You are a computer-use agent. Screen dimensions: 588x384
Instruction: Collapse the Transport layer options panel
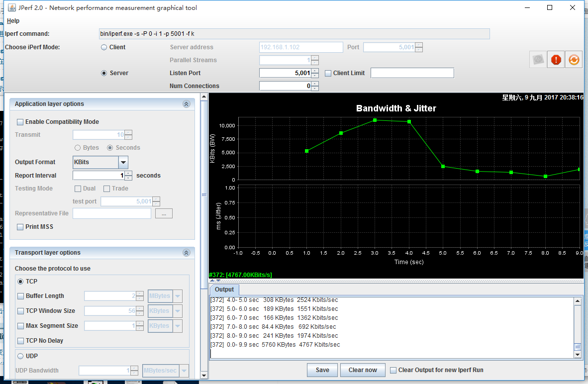(187, 253)
